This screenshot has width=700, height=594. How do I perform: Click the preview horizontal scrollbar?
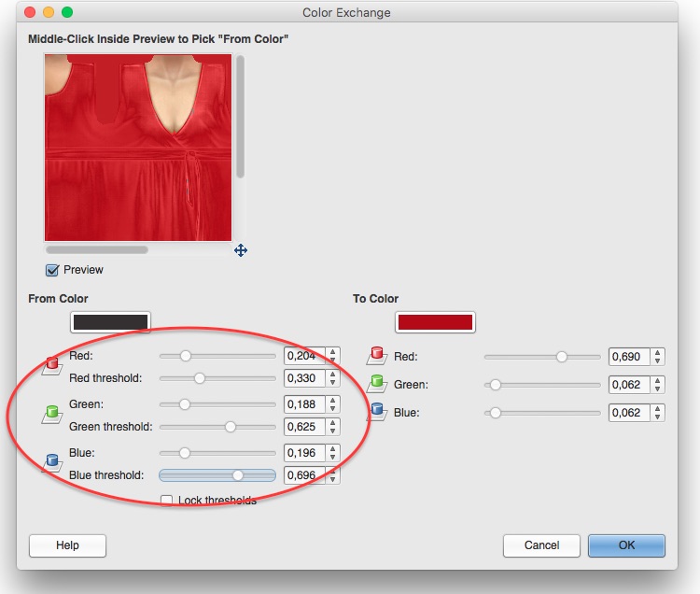97,249
